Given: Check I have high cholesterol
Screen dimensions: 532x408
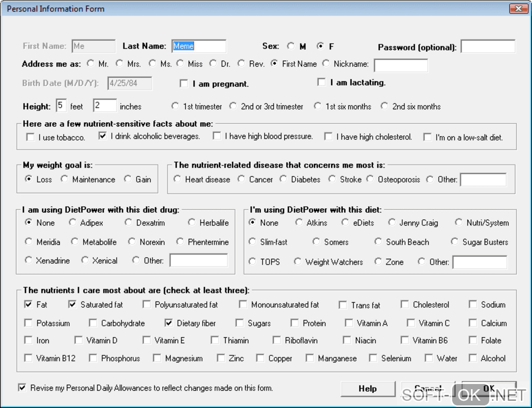Looking at the screenshot, I should 328,137.
